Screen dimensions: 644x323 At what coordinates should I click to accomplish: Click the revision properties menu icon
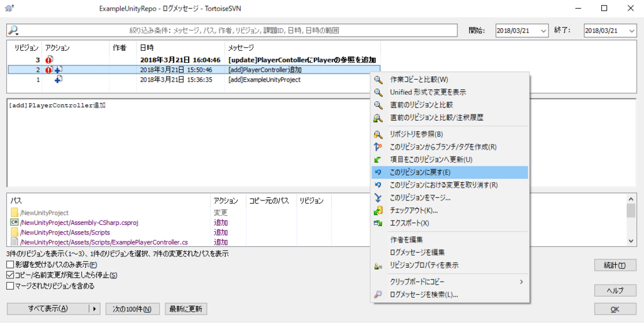point(378,266)
